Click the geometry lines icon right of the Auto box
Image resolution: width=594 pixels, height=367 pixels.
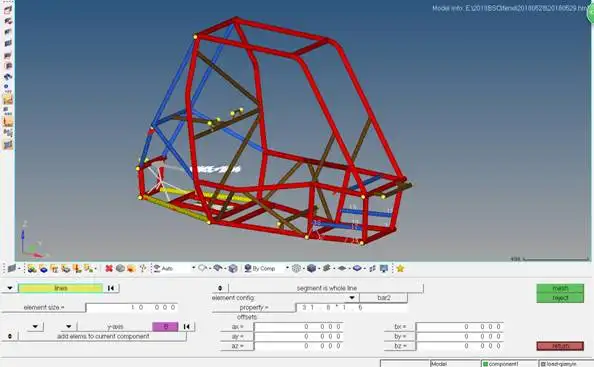pos(202,269)
